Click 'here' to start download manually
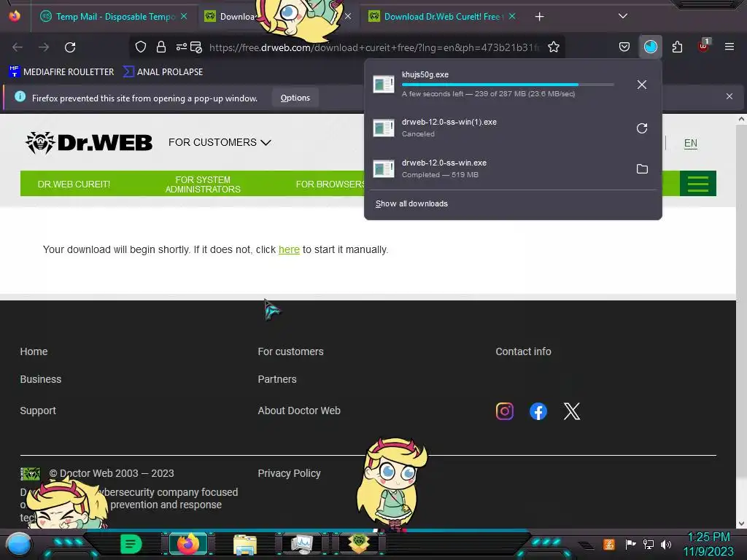The width and height of the screenshot is (747, 560). (289, 249)
